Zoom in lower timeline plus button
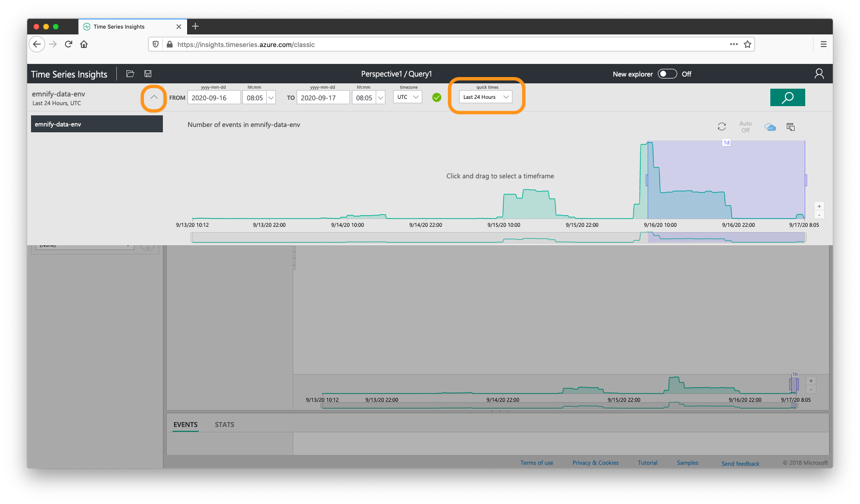The width and height of the screenshot is (860, 504). pyautogui.click(x=811, y=381)
